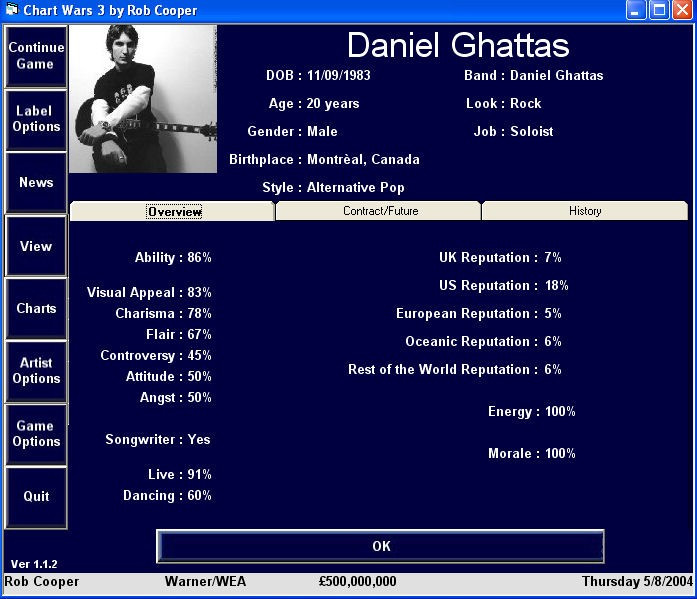Viewport: 697px width, 599px height.
Task: Click the Ability 86% stat
Action: 173,257
